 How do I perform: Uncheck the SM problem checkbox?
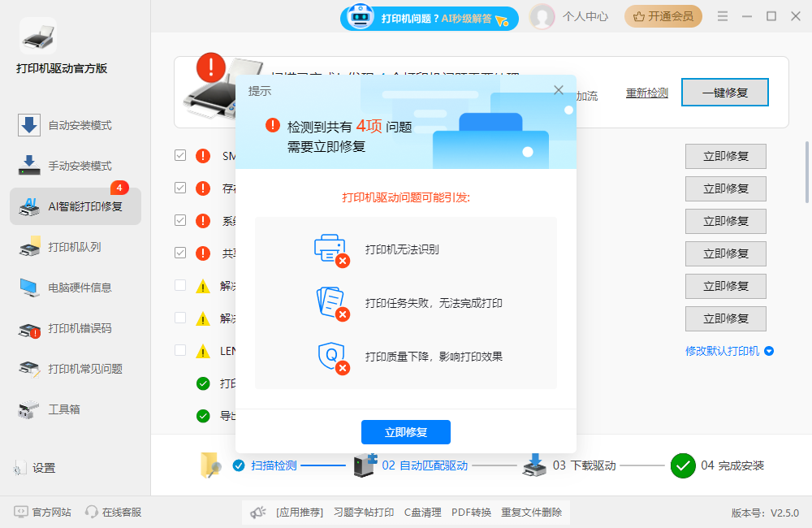point(180,156)
